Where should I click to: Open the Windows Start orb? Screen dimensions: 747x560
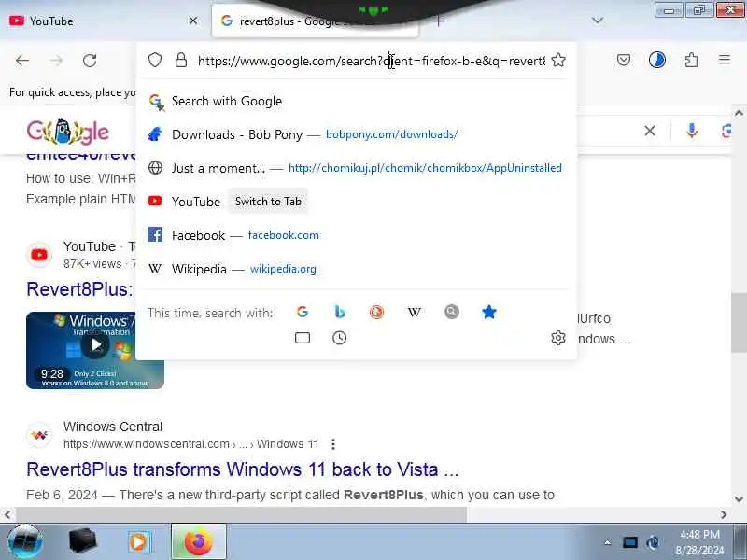coord(25,542)
